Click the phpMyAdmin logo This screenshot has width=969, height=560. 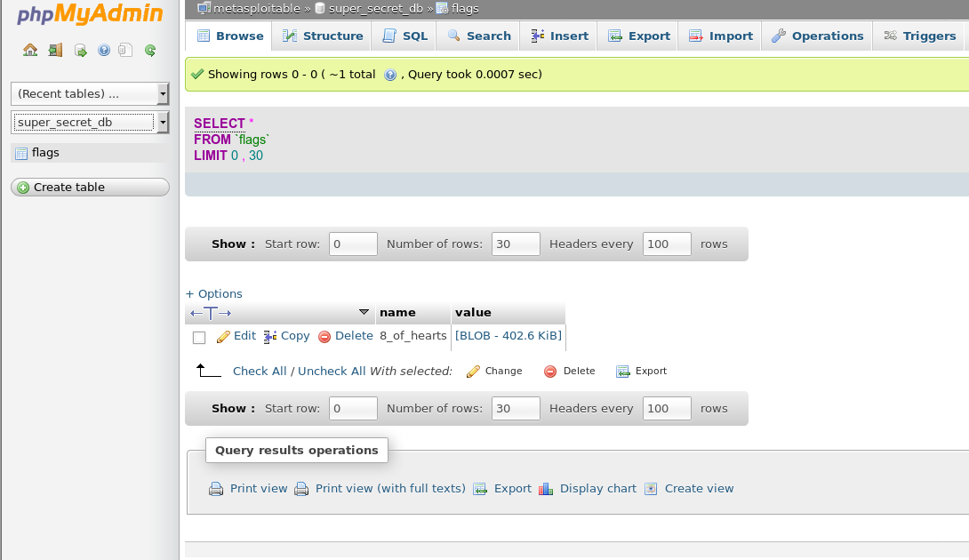pyautogui.click(x=90, y=13)
